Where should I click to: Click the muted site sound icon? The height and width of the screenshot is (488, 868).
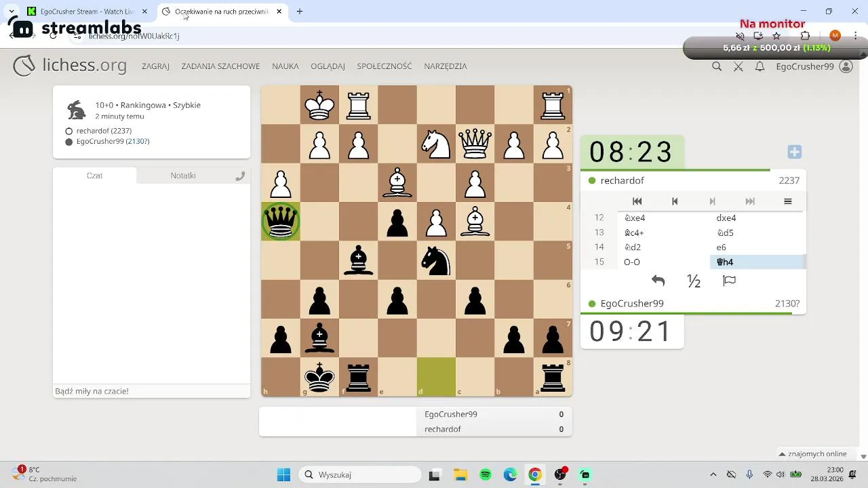tap(741, 35)
